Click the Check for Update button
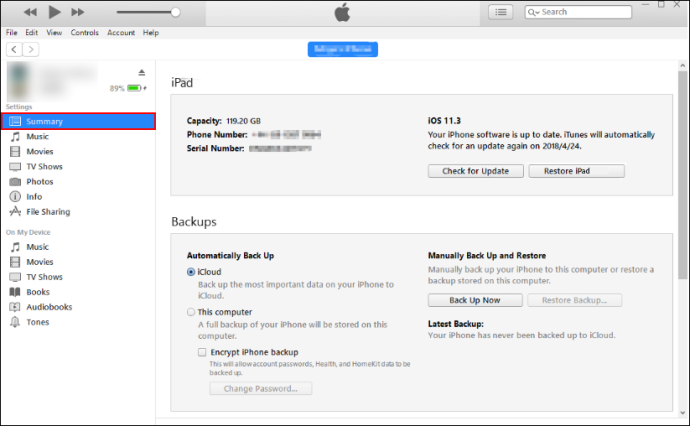The width and height of the screenshot is (690, 426). click(x=476, y=171)
